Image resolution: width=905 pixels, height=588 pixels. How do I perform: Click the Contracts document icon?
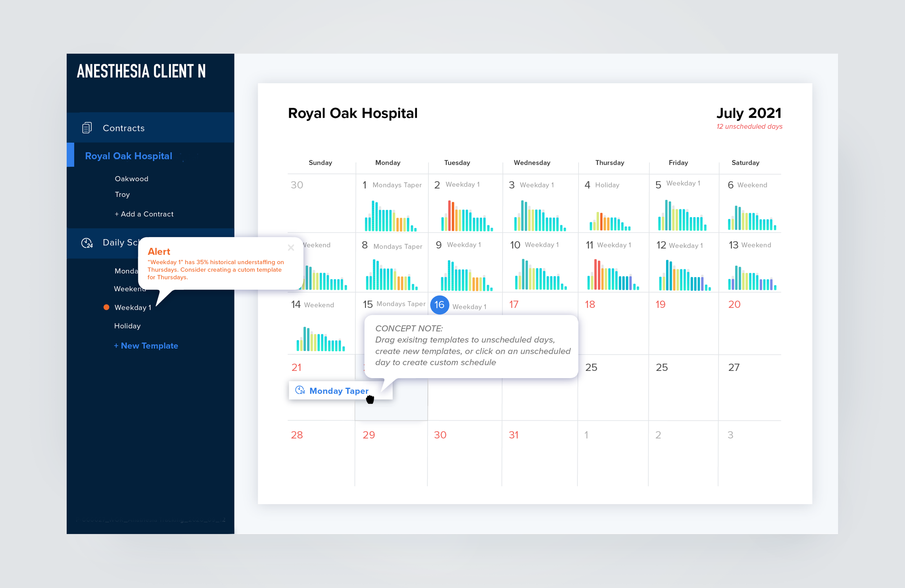click(87, 128)
